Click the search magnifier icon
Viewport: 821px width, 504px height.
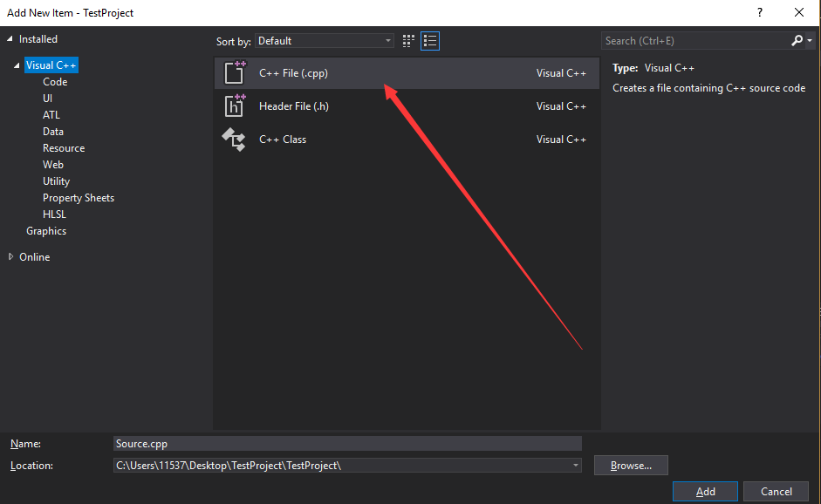pos(797,40)
